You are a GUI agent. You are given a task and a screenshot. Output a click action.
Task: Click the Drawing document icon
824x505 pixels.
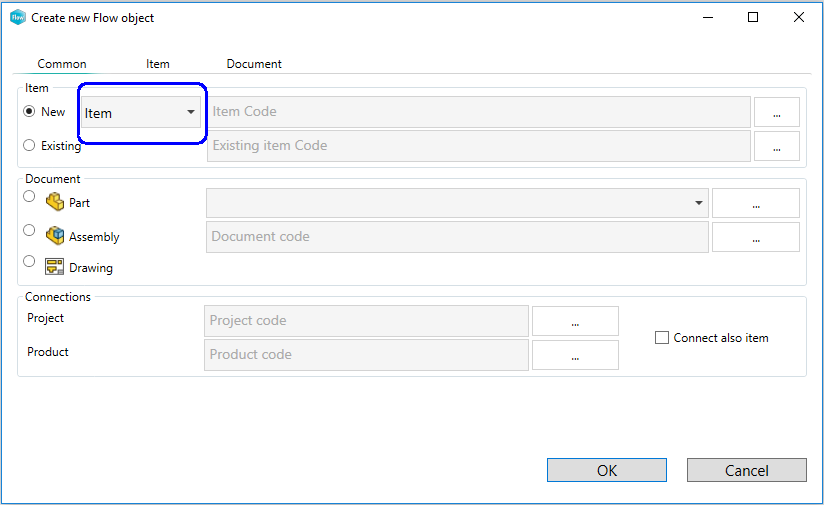55,267
